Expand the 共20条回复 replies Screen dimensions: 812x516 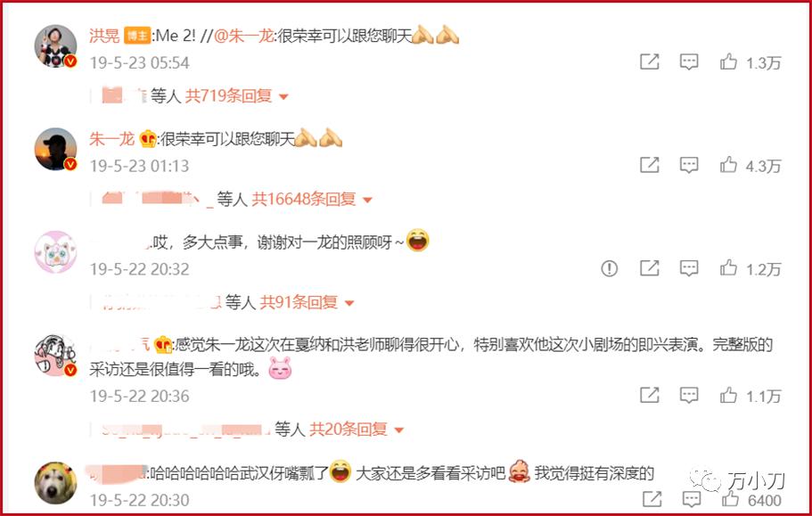[357, 429]
